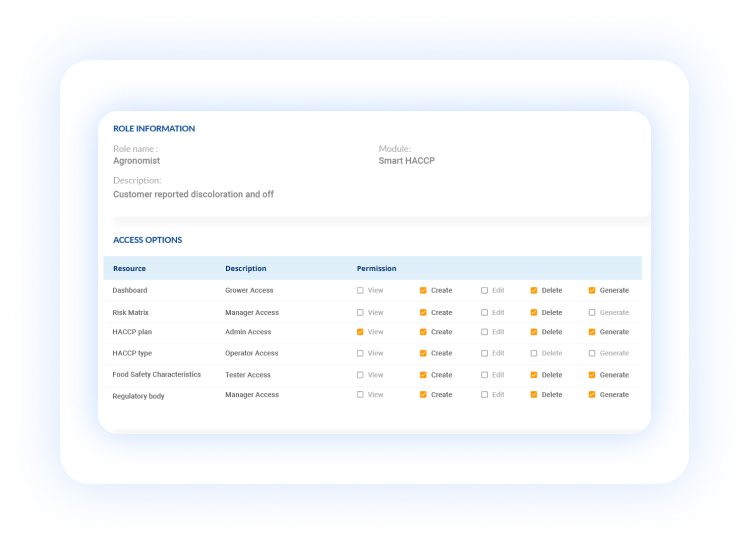The width and height of the screenshot is (749, 544).
Task: Select the Risk Matrix resource label
Action: [x=130, y=312]
